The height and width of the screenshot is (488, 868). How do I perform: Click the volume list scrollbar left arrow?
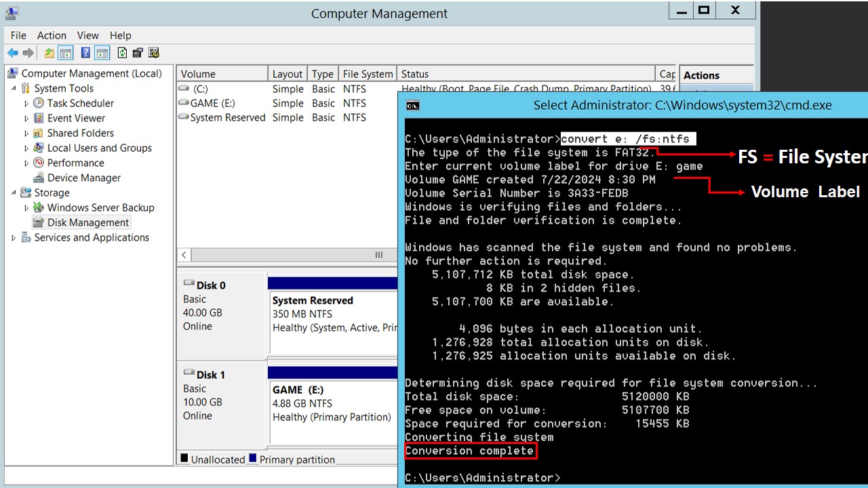184,256
